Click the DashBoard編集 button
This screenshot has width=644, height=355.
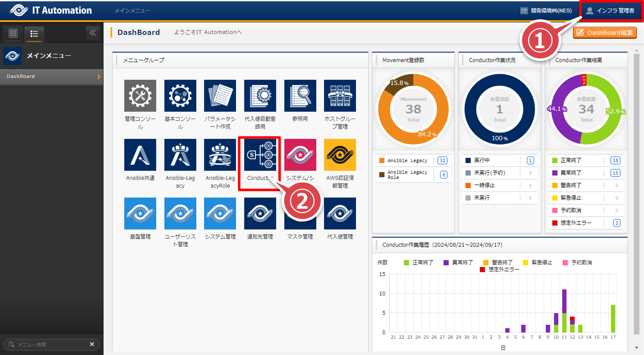(x=605, y=33)
